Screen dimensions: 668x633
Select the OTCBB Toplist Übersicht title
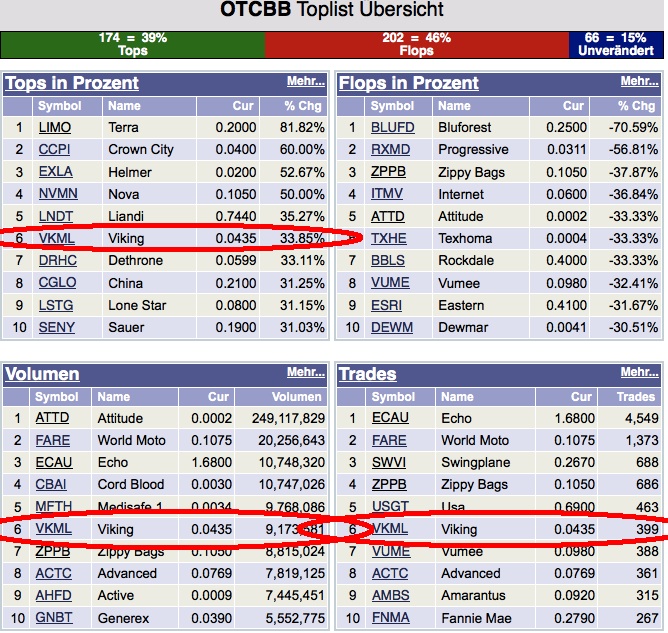(332, 9)
